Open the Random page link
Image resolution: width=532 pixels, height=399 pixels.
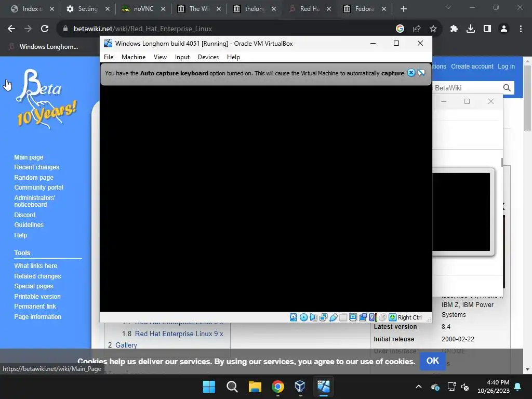click(x=34, y=178)
